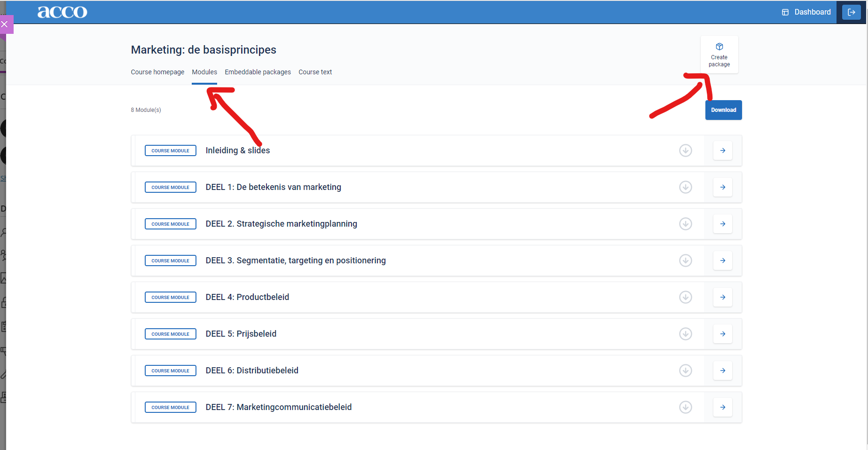Download DEEL 1 De betekenis van marketing
Viewport: 868px width, 450px height.
(685, 187)
